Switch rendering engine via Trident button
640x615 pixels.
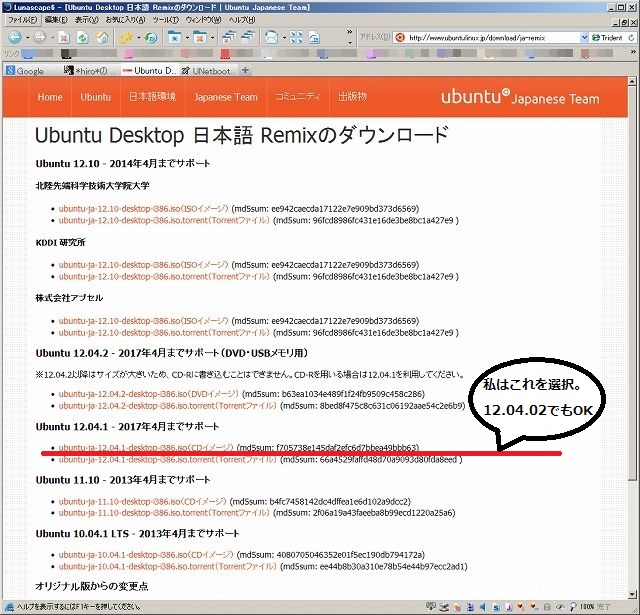pos(607,38)
